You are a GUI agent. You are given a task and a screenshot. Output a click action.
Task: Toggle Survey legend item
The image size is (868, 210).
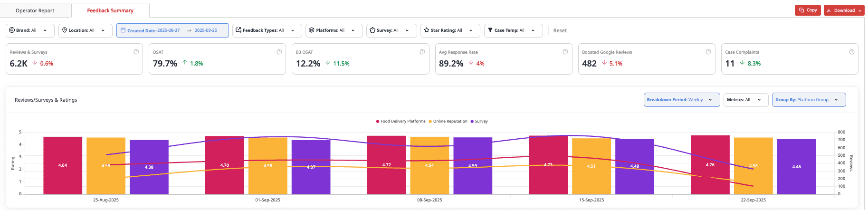coord(479,121)
